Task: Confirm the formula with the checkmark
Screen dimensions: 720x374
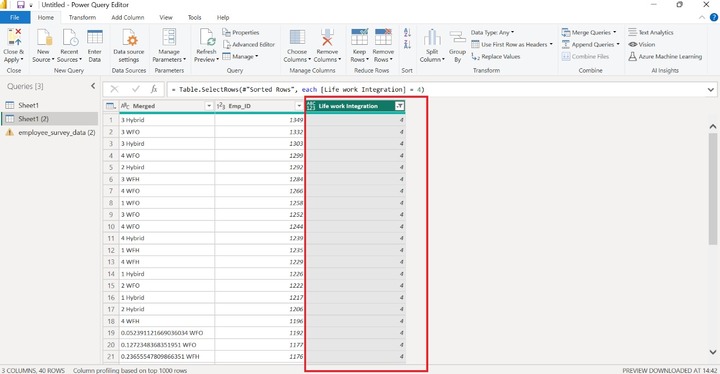Action: click(135, 89)
